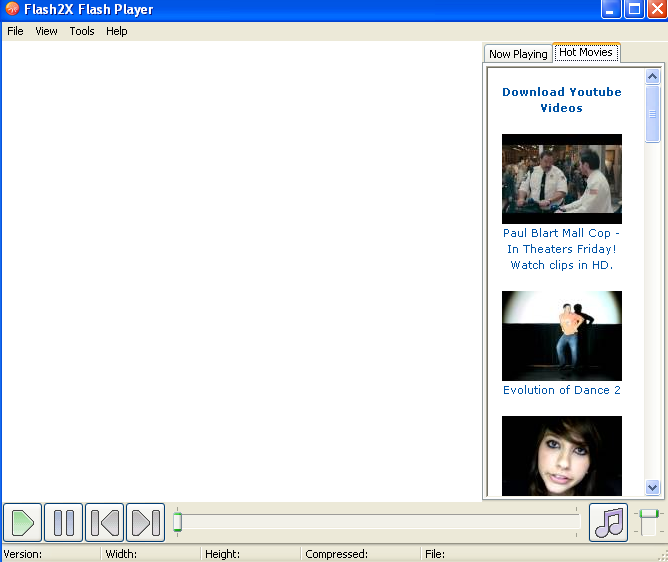Pause the movie with the Pause button
Viewport: 668px width, 562px height.
pos(63,522)
